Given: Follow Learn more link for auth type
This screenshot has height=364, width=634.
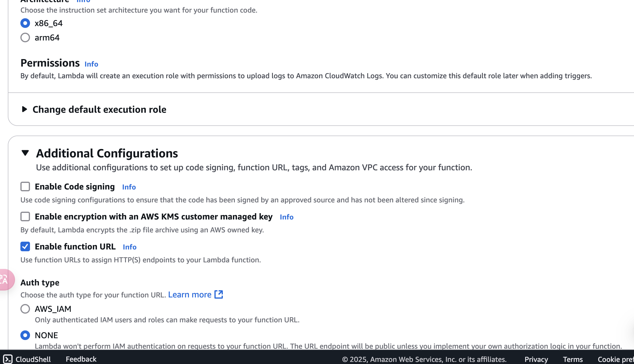Looking at the screenshot, I should [x=190, y=294].
